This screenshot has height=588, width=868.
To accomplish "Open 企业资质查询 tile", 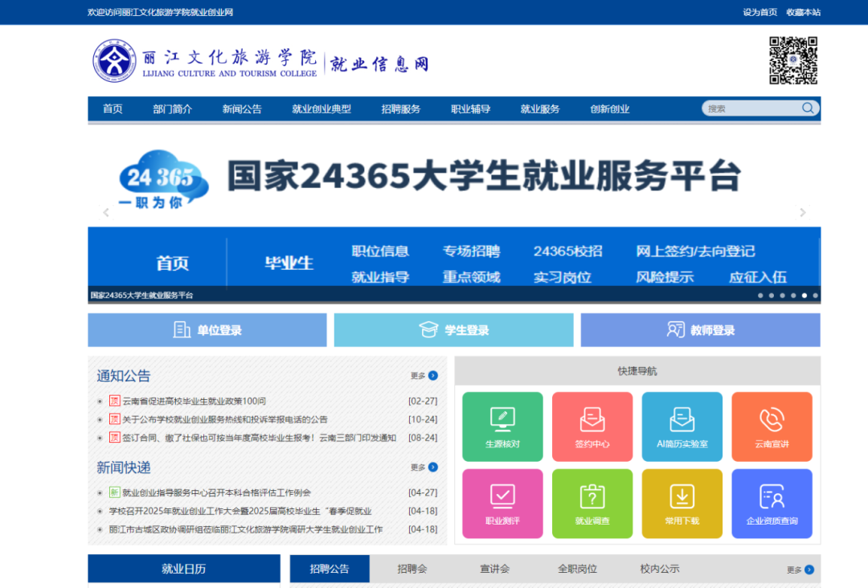I will (772, 504).
